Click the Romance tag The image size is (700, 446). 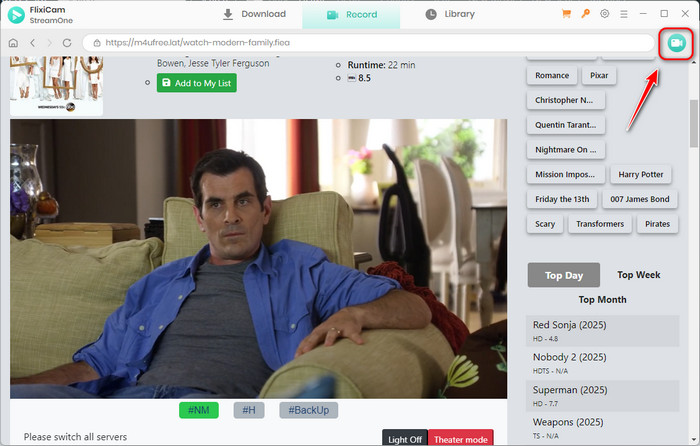[x=552, y=75]
